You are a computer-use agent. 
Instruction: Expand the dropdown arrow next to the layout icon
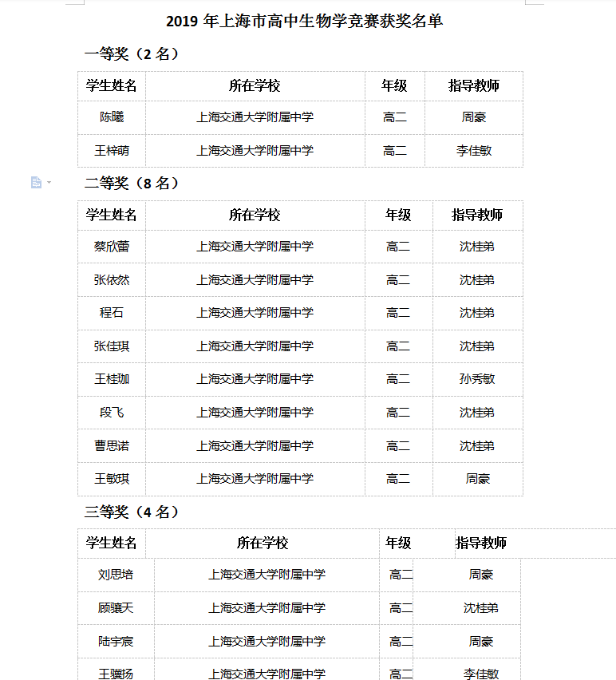click(x=49, y=183)
